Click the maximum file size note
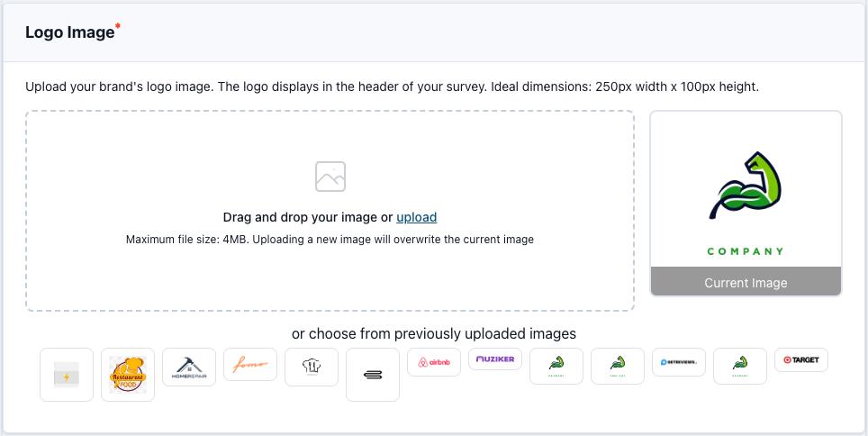The height and width of the screenshot is (436, 868). coord(330,240)
